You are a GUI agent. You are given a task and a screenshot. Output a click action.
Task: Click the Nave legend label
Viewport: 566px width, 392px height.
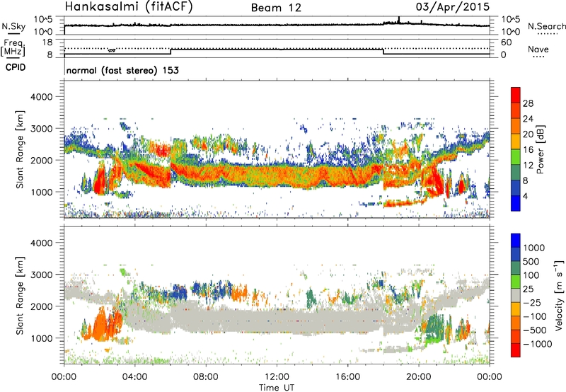coord(538,50)
